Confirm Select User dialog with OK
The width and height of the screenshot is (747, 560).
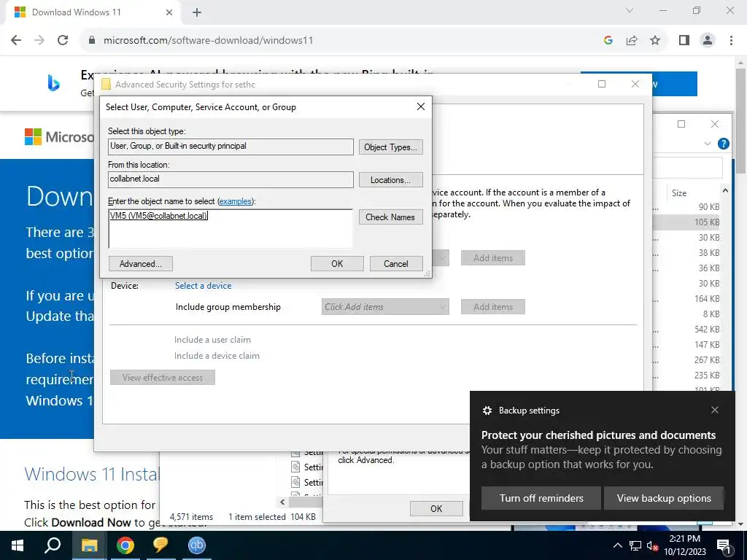(337, 264)
